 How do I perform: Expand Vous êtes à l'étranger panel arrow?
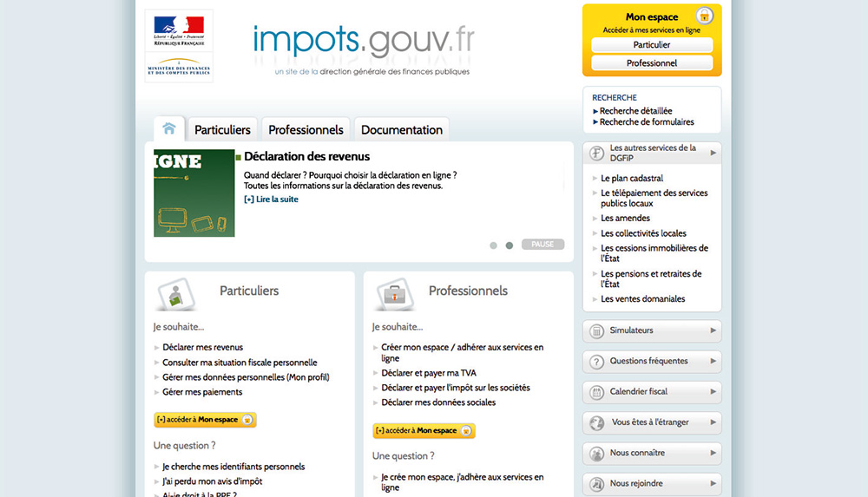(x=713, y=422)
